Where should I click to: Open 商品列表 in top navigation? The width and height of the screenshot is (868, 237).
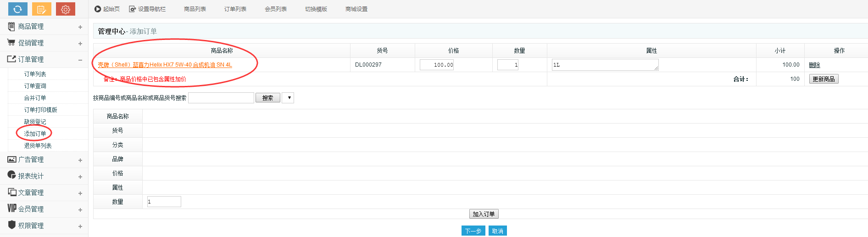[195, 9]
